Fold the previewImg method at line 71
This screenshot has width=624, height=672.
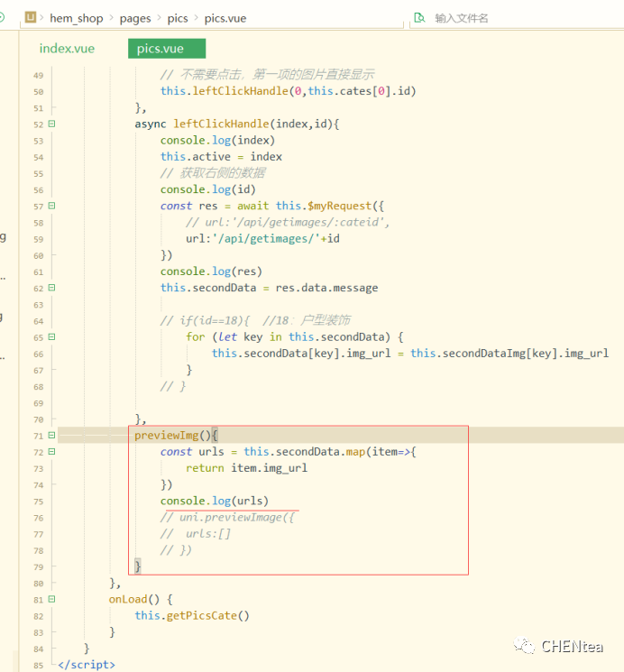[51, 436]
